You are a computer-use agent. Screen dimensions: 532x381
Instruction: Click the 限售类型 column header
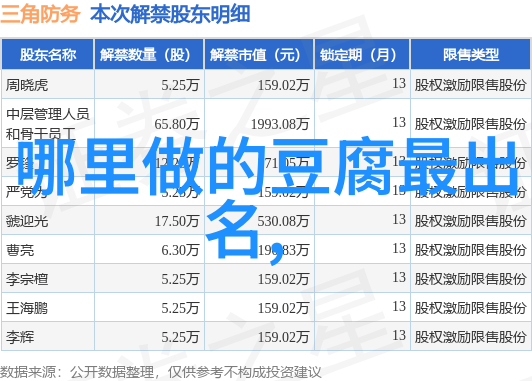(x=470, y=55)
